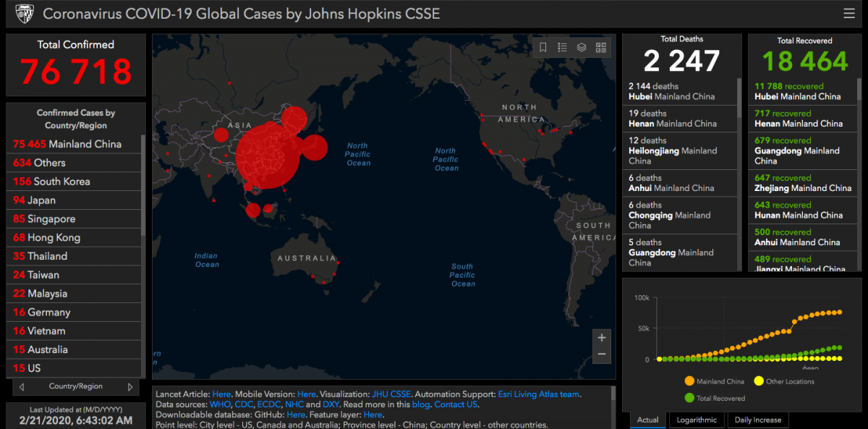Viewport: 868px width, 429px height.
Task: Zoom in on the map with plus
Action: [x=602, y=337]
